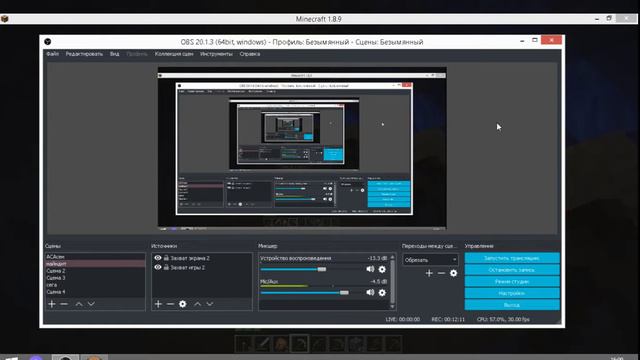Mute the playback device speaker icon

(370, 269)
